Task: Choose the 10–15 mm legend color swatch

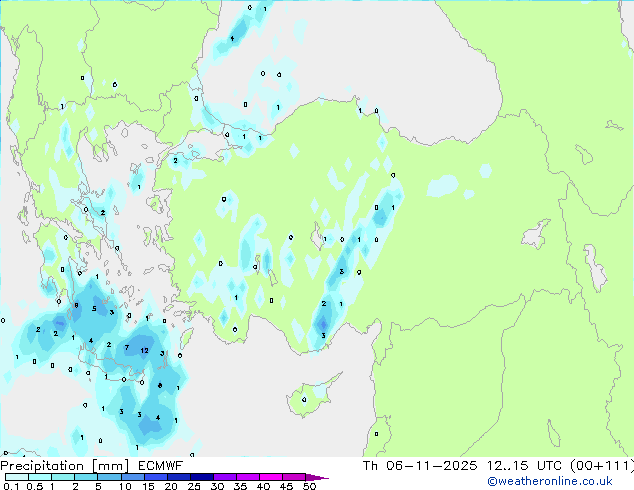Action: (x=132, y=477)
